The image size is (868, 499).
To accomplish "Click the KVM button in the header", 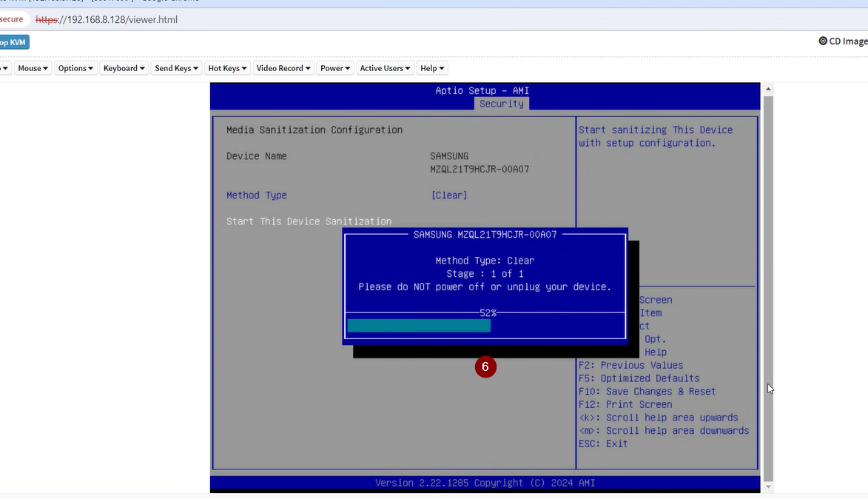I will (13, 42).
